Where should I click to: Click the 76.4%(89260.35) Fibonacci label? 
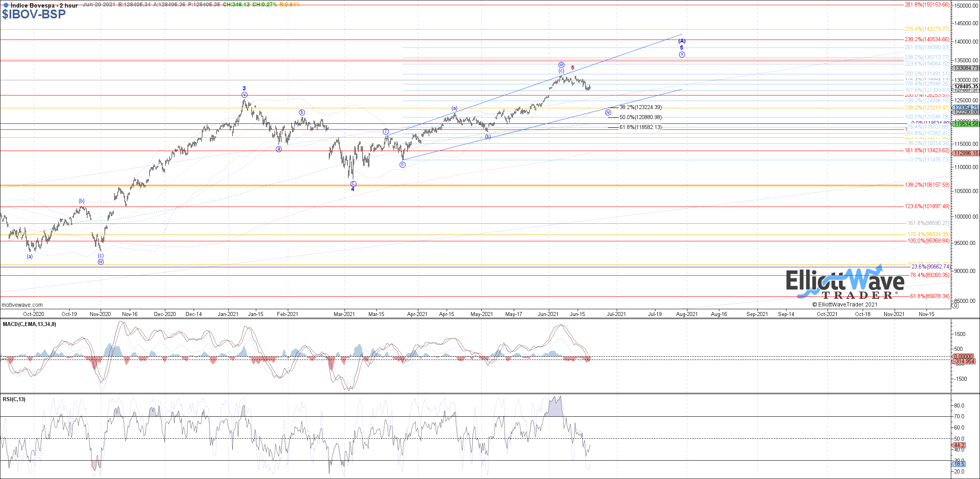(x=930, y=275)
